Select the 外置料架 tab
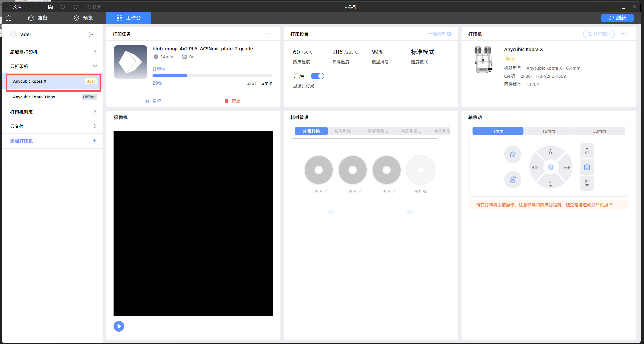644x344 pixels. pos(311,131)
